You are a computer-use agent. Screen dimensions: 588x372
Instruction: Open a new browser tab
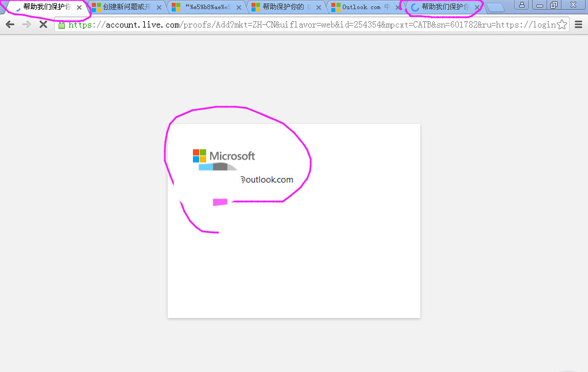[496, 7]
